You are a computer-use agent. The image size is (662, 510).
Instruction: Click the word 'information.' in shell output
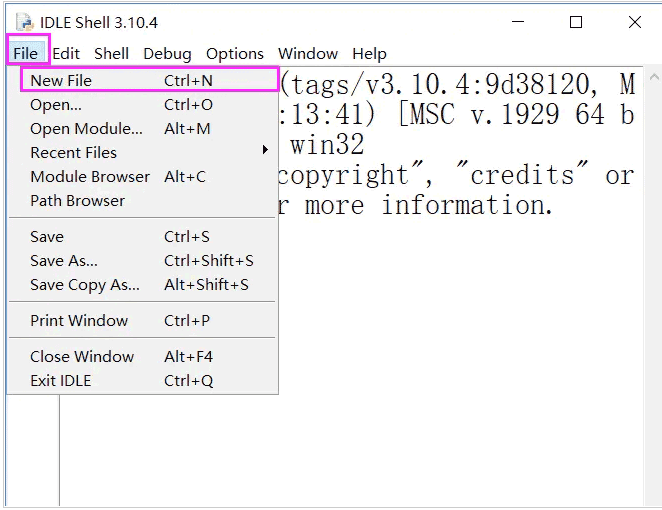click(x=467, y=205)
